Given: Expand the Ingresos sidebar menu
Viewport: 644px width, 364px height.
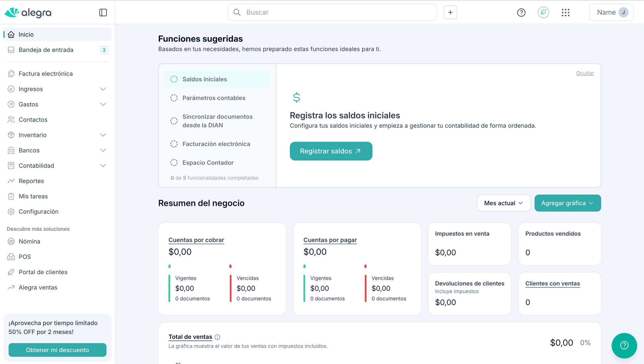Looking at the screenshot, I should (103, 89).
